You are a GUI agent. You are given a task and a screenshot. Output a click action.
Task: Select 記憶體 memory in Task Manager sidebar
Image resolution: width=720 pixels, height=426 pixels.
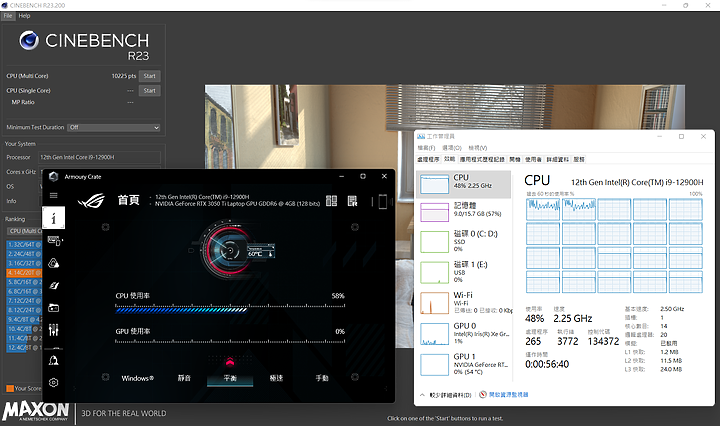pyautogui.click(x=464, y=212)
